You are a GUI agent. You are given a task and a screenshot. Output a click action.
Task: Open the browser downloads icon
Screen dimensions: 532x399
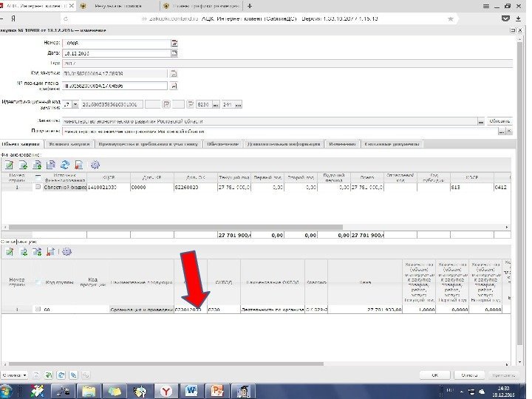pyautogui.click(x=519, y=19)
